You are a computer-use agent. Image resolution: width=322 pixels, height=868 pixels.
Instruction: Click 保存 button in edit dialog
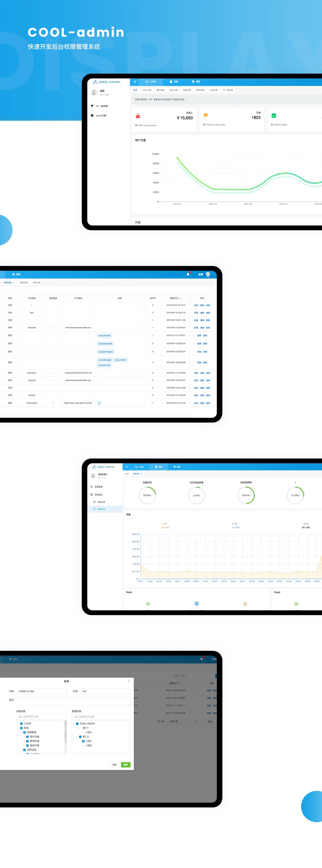click(x=126, y=764)
